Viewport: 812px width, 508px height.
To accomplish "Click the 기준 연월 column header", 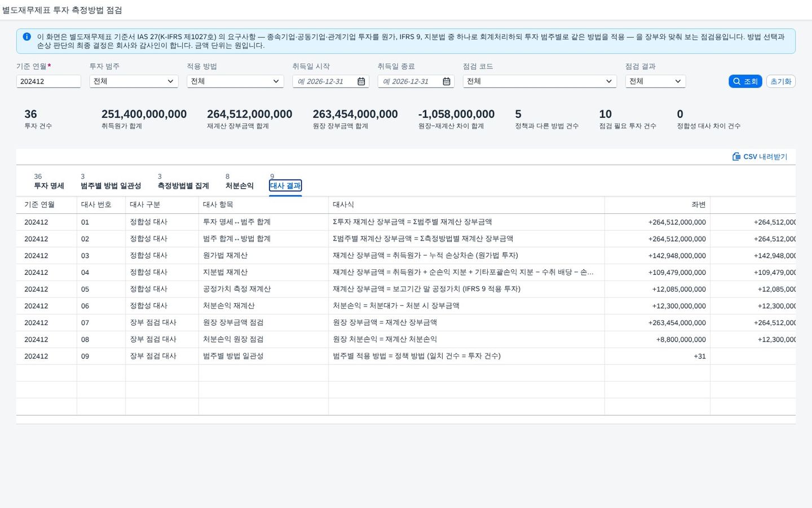I will tap(46, 205).
